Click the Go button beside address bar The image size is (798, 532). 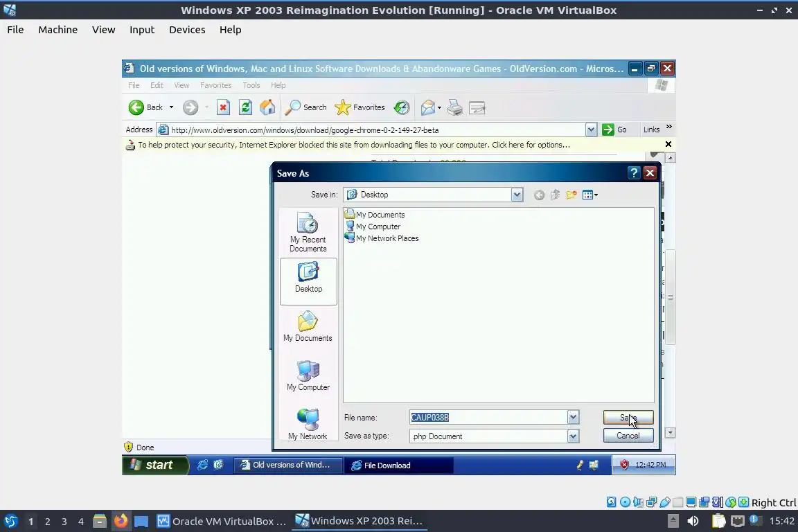tap(614, 130)
